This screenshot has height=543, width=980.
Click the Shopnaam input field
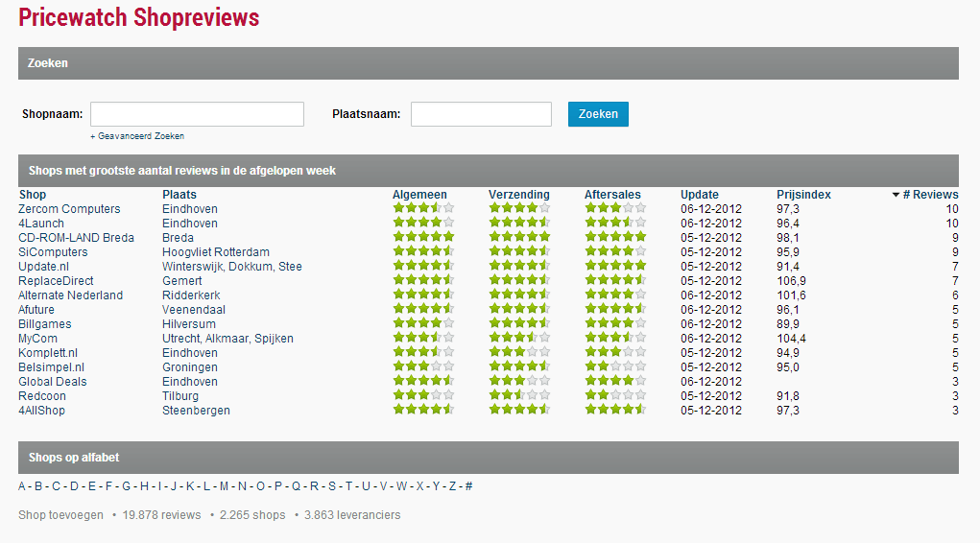coord(197,114)
